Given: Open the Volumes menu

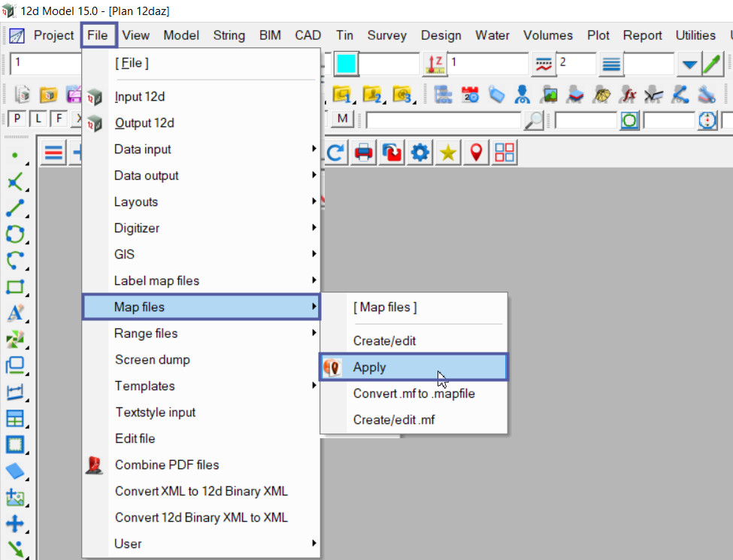Looking at the screenshot, I should 548,35.
